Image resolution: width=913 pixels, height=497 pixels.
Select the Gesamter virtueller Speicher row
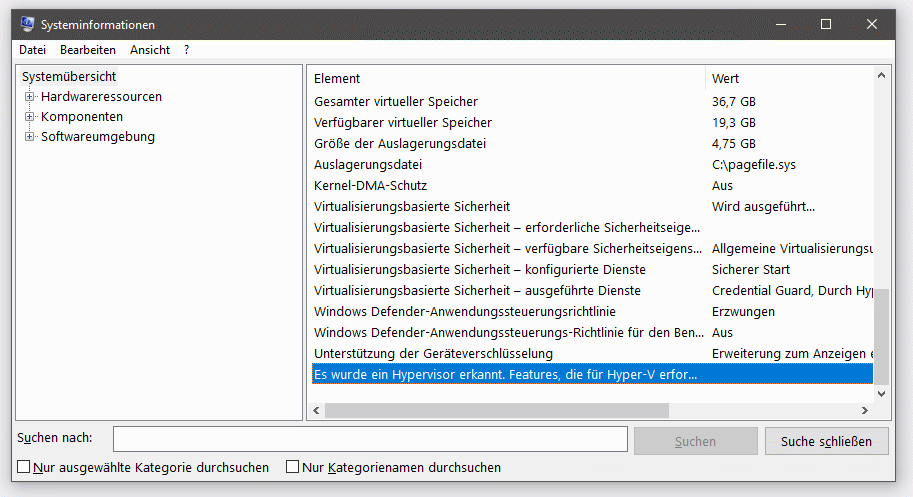[x=592, y=102]
